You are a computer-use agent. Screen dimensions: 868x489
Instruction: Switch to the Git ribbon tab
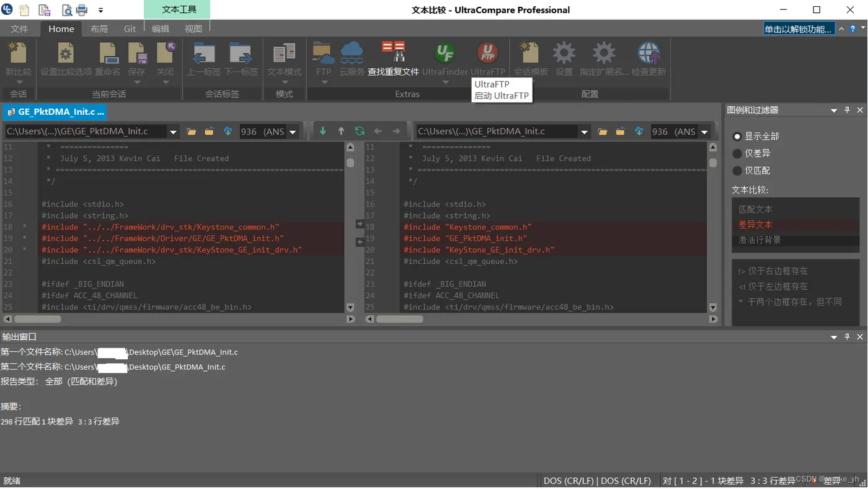coord(130,29)
